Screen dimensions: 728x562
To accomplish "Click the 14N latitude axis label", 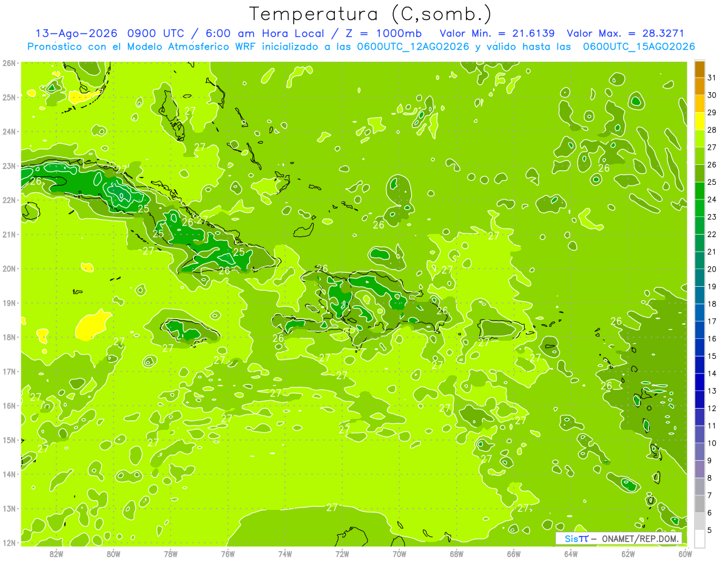I will point(8,474).
